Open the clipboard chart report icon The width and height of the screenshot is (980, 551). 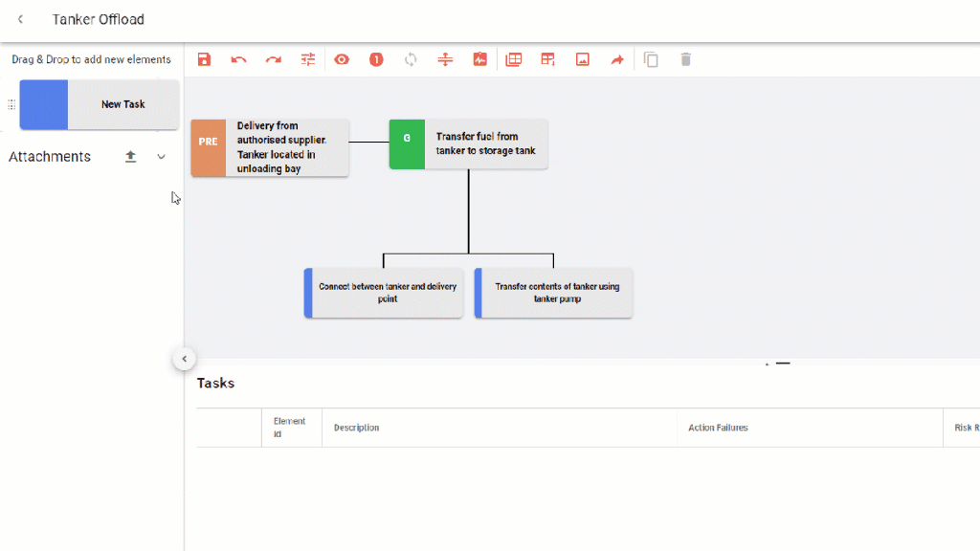(x=479, y=59)
